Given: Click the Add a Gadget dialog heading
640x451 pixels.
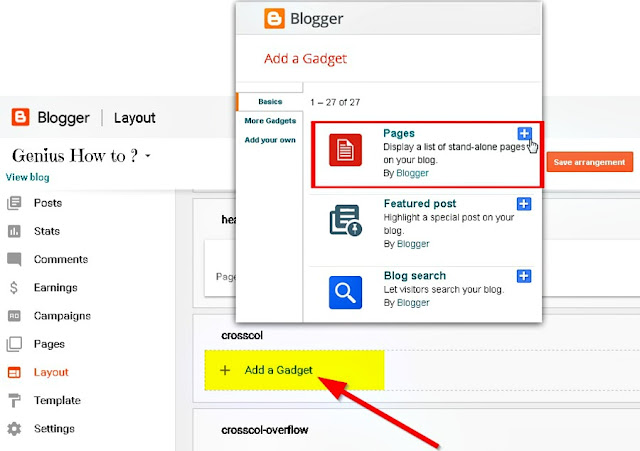Looking at the screenshot, I should tap(305, 58).
